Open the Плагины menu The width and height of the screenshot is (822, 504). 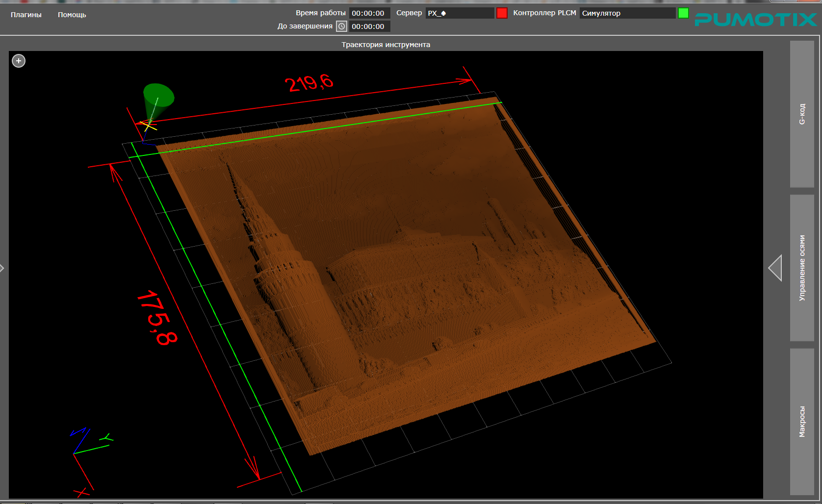[x=26, y=15]
